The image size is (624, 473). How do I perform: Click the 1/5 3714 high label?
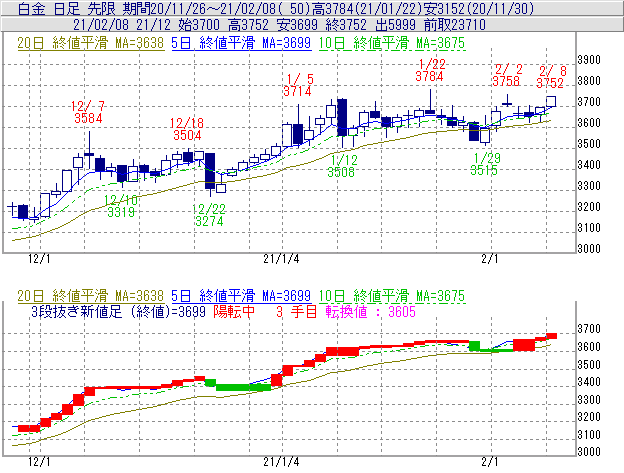298,85
